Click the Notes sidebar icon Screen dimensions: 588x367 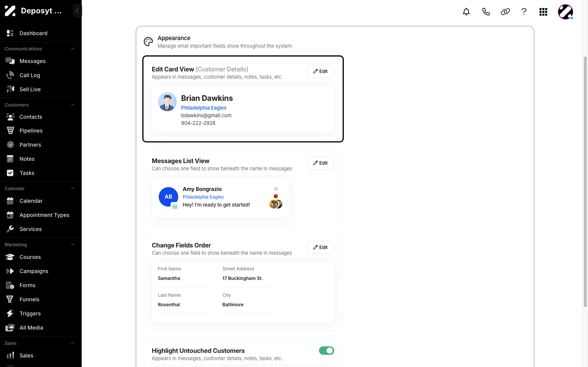[x=10, y=159]
